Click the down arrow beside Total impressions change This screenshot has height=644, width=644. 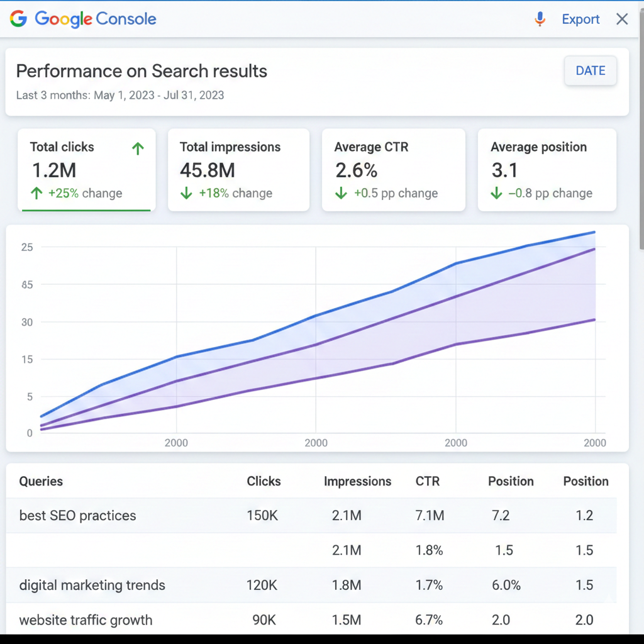coord(186,193)
